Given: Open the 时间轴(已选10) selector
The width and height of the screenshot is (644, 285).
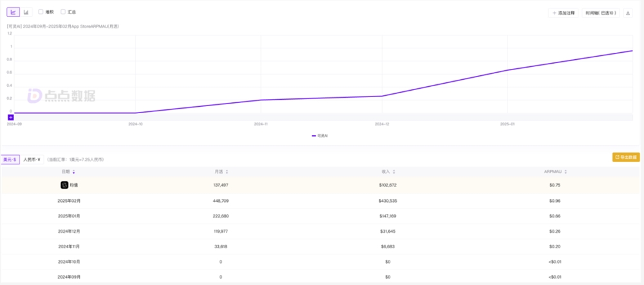Looking at the screenshot, I should click(601, 13).
